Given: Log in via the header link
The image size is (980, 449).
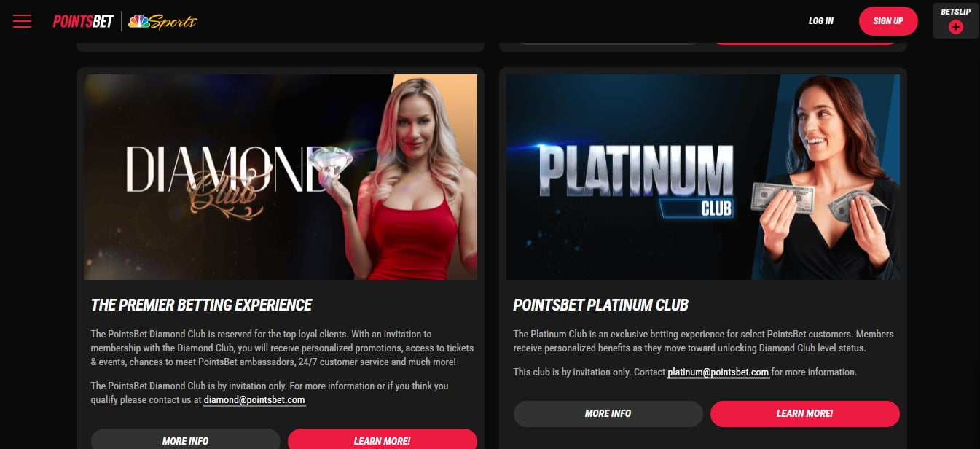Looking at the screenshot, I should pos(820,21).
